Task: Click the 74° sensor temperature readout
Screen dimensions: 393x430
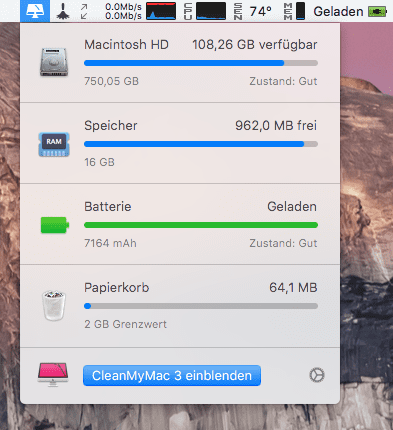Action: (260, 12)
